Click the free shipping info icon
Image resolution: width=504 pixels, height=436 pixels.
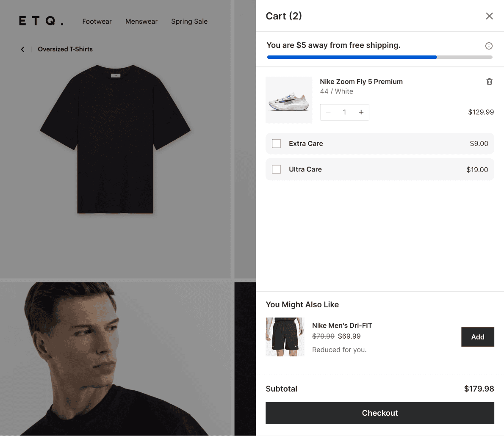tap(489, 46)
